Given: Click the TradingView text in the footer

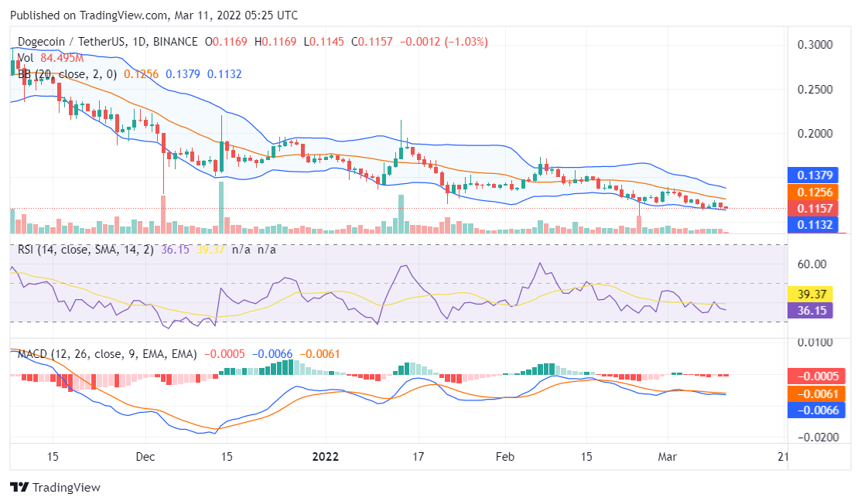Looking at the screenshot, I should coord(67,488).
